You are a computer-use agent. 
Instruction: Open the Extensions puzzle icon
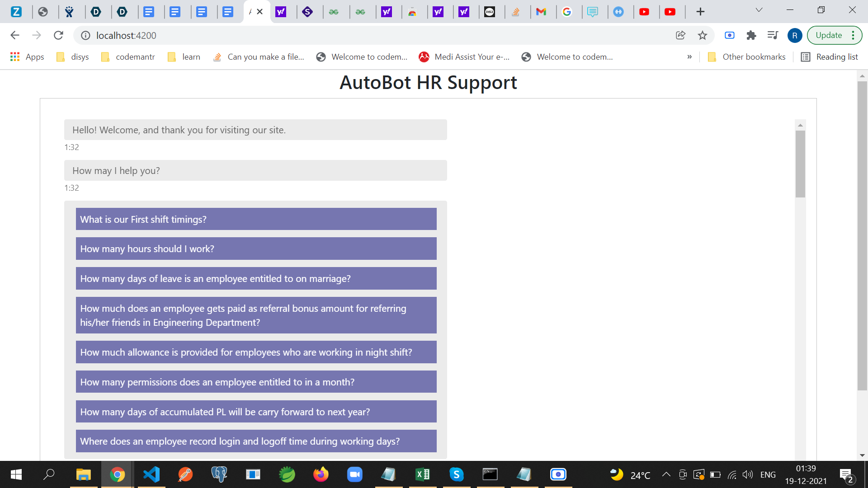point(751,35)
